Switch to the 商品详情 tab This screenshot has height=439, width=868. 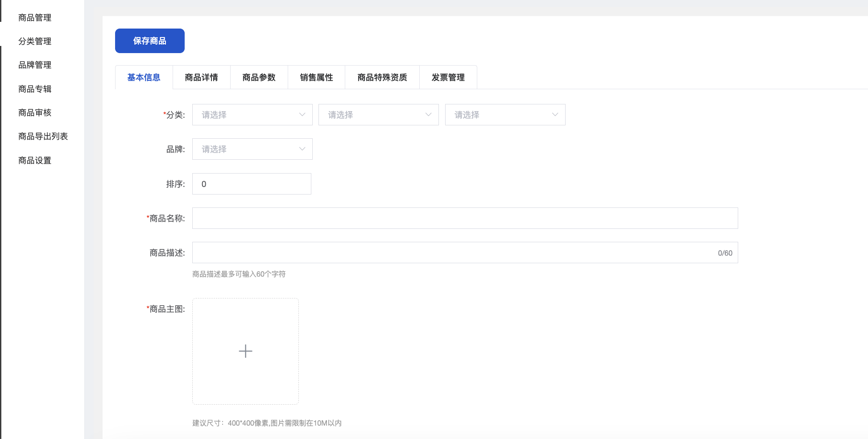point(202,78)
